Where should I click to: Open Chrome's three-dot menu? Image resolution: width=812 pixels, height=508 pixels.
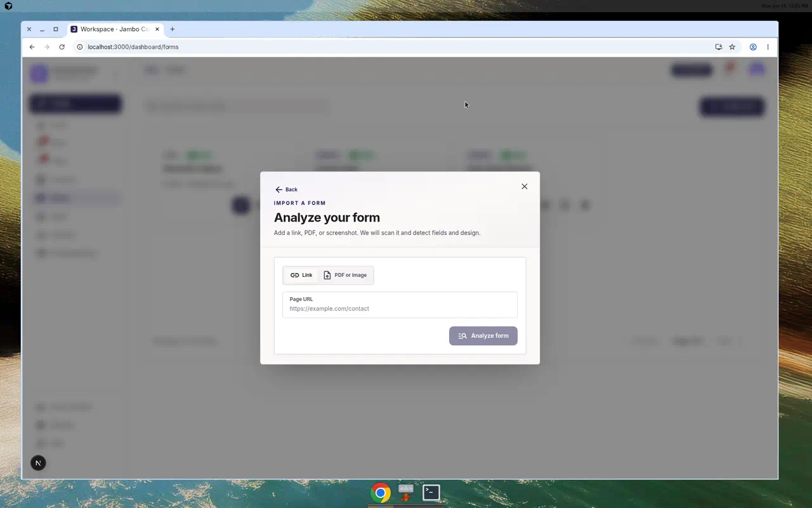tap(768, 47)
